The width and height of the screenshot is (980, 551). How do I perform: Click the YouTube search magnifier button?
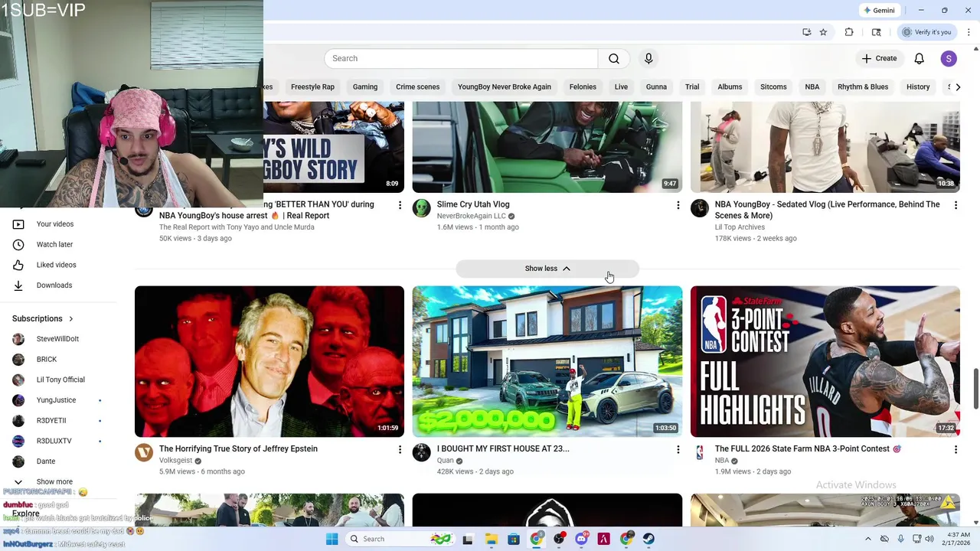614,58
